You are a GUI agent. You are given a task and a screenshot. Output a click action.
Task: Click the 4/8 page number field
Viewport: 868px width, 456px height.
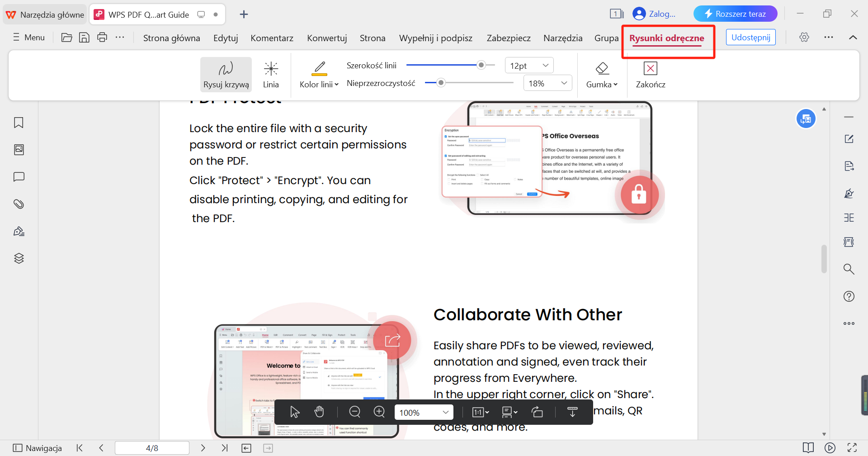point(152,448)
